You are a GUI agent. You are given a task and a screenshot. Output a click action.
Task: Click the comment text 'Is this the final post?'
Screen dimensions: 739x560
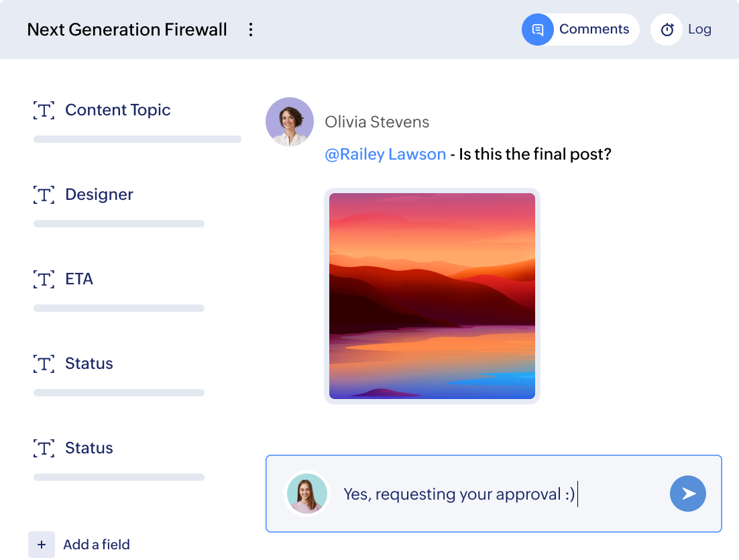535,154
